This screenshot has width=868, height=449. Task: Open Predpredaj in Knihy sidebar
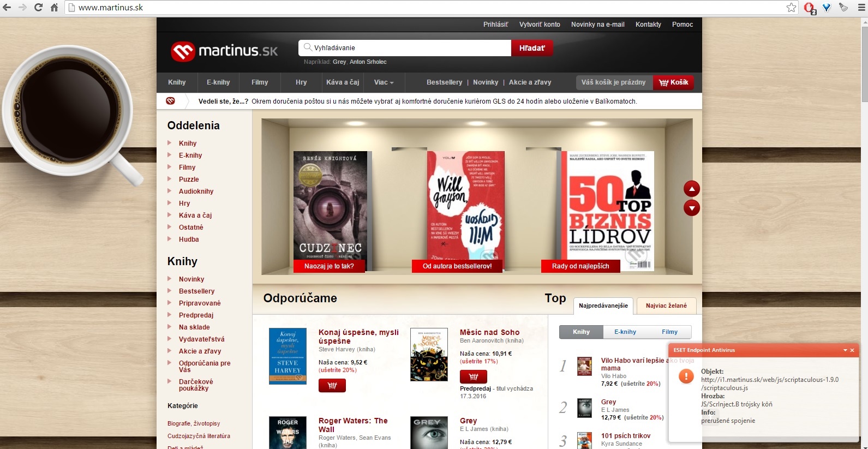[196, 315]
